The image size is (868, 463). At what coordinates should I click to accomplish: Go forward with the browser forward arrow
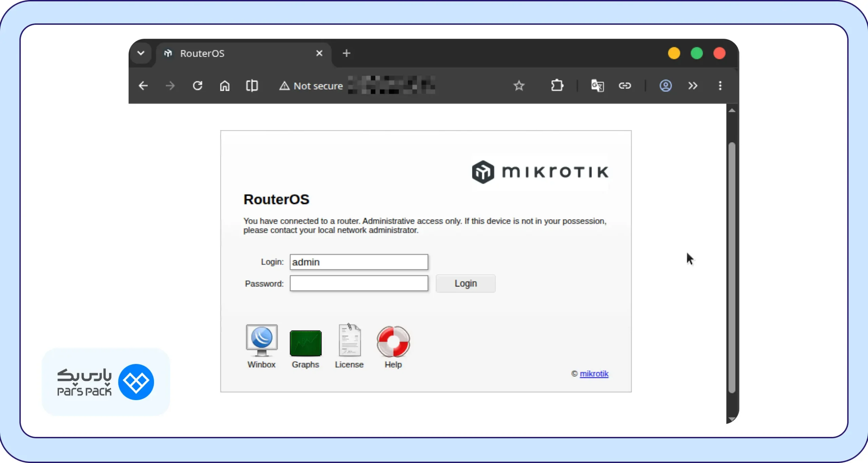[x=170, y=86]
